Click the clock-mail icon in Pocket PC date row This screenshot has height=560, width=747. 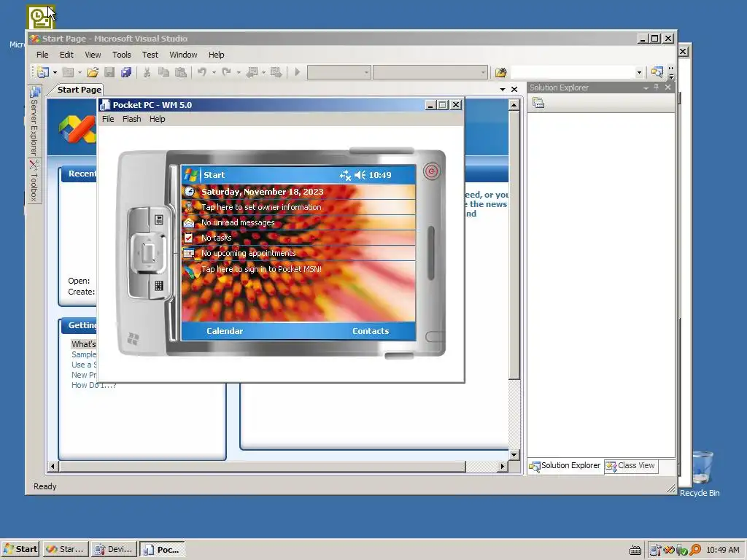click(190, 192)
